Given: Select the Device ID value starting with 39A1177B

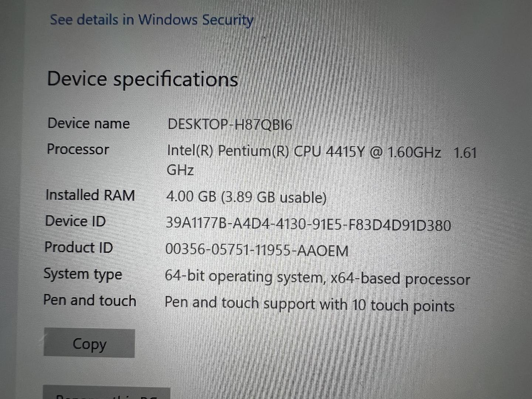Looking at the screenshot, I should coord(308,224).
